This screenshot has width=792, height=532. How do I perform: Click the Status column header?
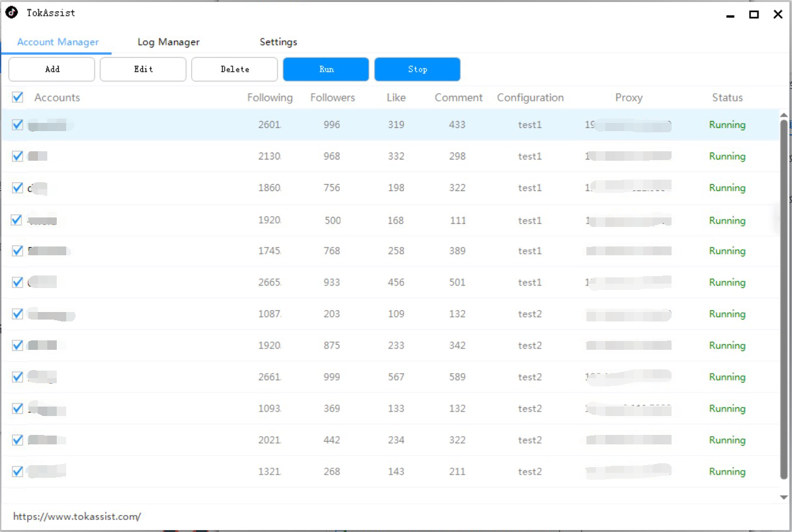click(x=727, y=98)
